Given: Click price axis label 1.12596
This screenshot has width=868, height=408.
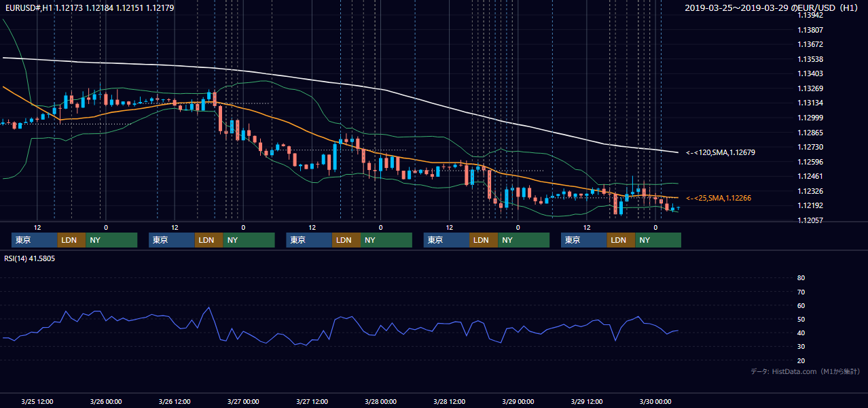Looking at the screenshot, I should point(810,162).
